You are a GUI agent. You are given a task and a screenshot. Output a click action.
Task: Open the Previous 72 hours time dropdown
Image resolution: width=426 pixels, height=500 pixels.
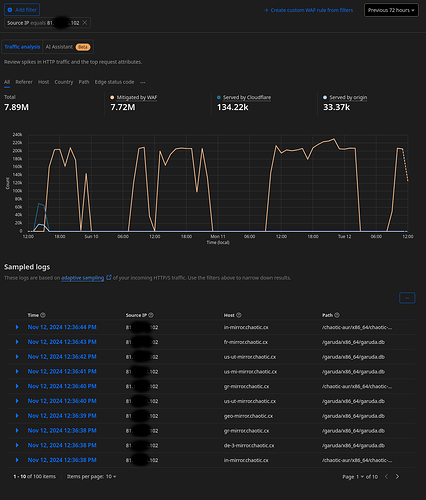tap(391, 10)
